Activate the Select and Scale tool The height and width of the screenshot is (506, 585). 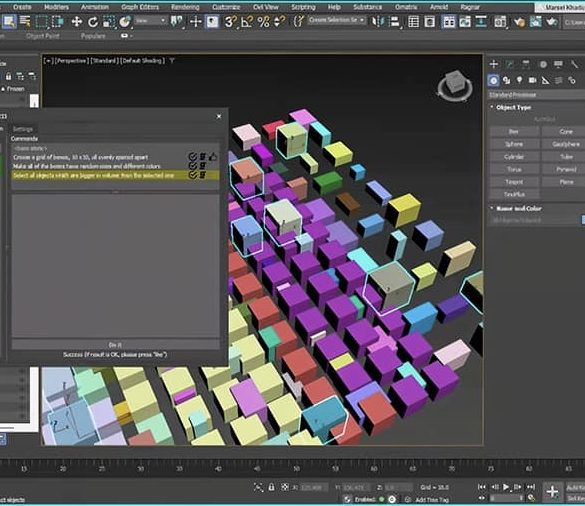[109, 22]
